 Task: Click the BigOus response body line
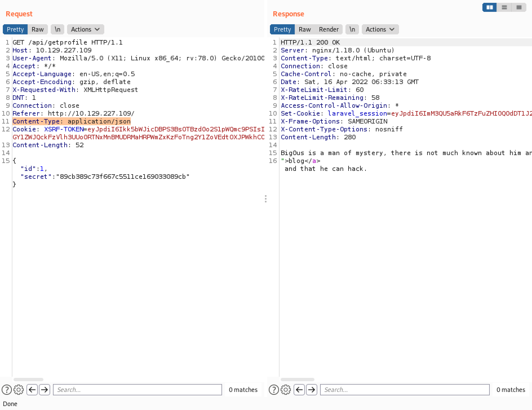[x=406, y=153]
